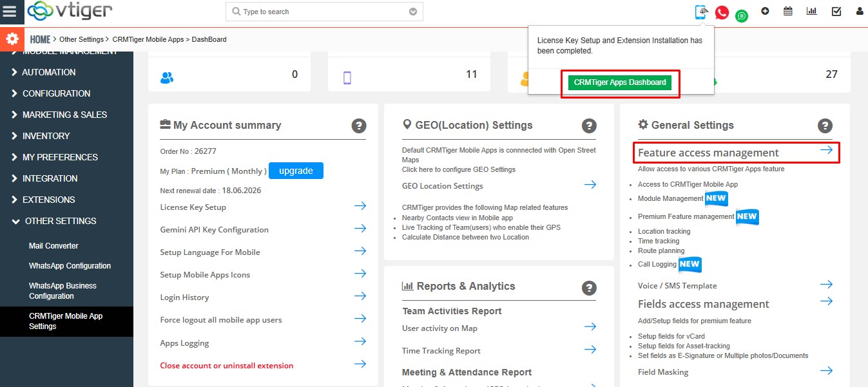Click the Call Logging list entry
Image resolution: width=868 pixels, height=387 pixels.
[x=657, y=264]
